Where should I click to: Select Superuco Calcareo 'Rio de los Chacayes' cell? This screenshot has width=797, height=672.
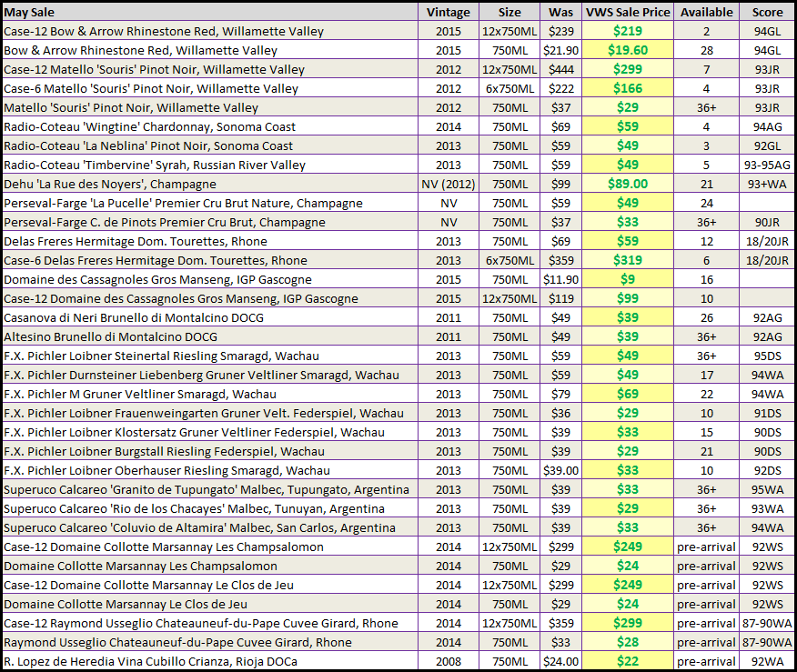(210, 509)
